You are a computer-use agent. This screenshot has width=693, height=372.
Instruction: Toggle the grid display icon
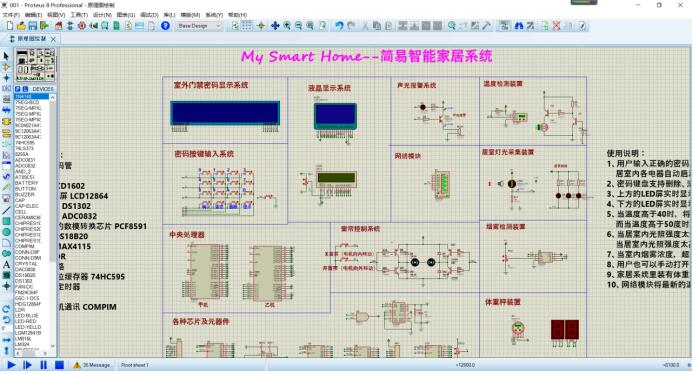(247, 26)
